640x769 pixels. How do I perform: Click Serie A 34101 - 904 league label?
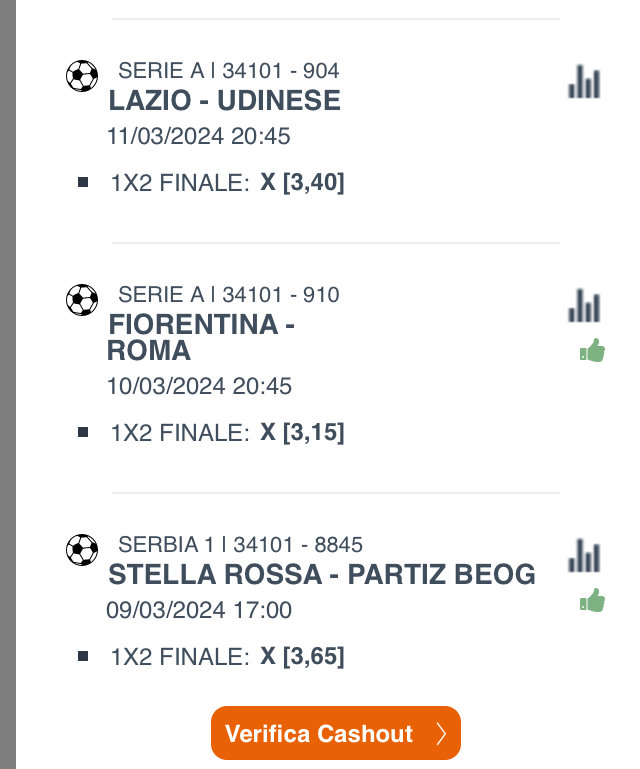[228, 71]
